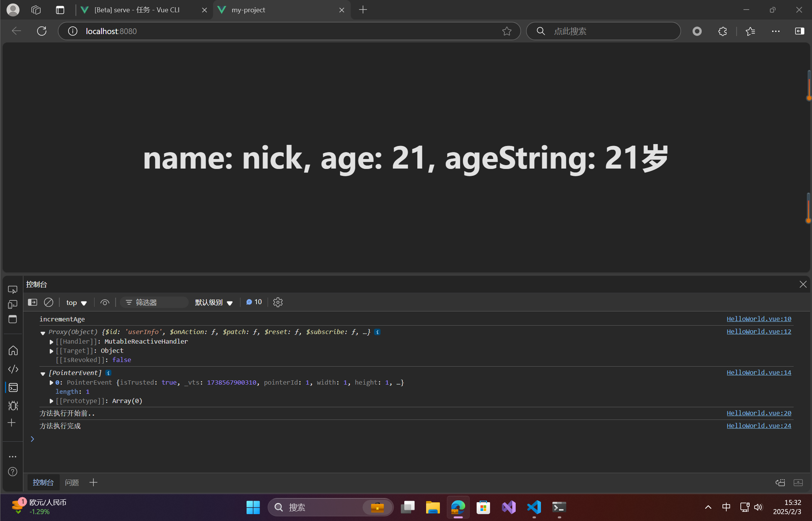This screenshot has height=521, width=812.
Task: Switch to the 问题 tab
Action: (x=72, y=482)
